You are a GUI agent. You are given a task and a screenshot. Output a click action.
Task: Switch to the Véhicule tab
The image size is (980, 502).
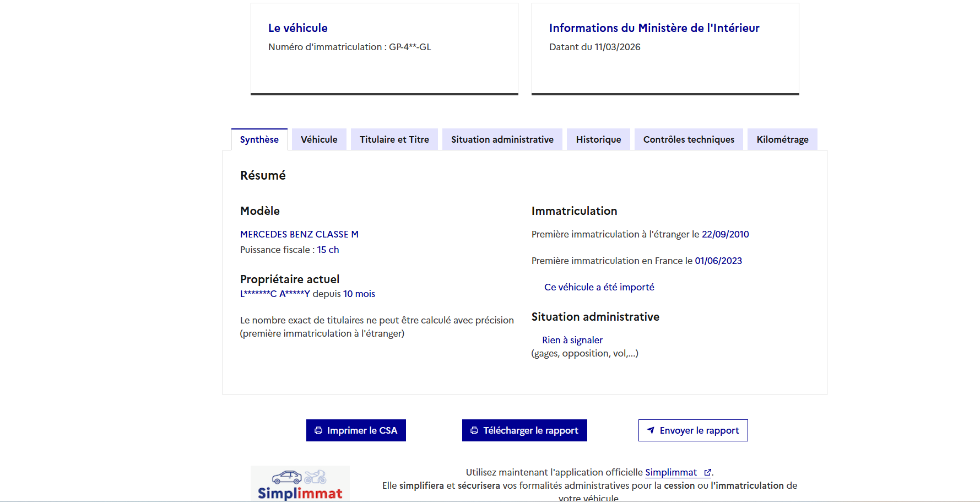click(x=319, y=139)
